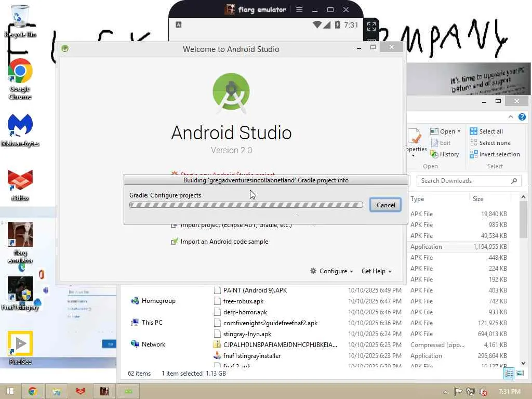The height and width of the screenshot is (399, 532).
Task: Open the flarg emulator hamburger menu
Action: click(x=299, y=9)
